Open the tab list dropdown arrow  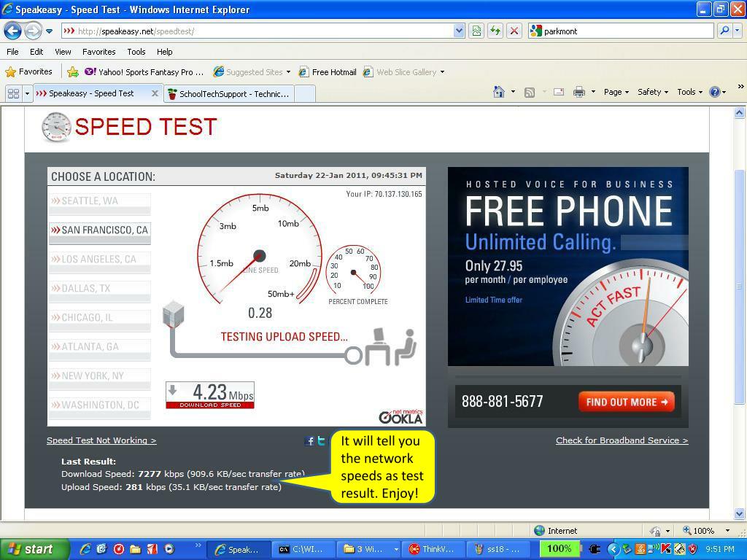[x=27, y=93]
